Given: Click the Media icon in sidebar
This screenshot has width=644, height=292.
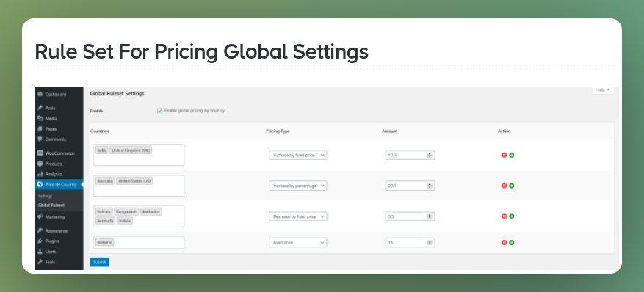Looking at the screenshot, I should point(40,119).
